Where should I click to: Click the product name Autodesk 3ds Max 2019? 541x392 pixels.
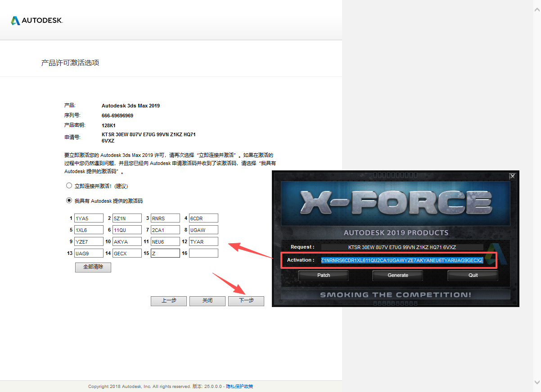point(131,106)
